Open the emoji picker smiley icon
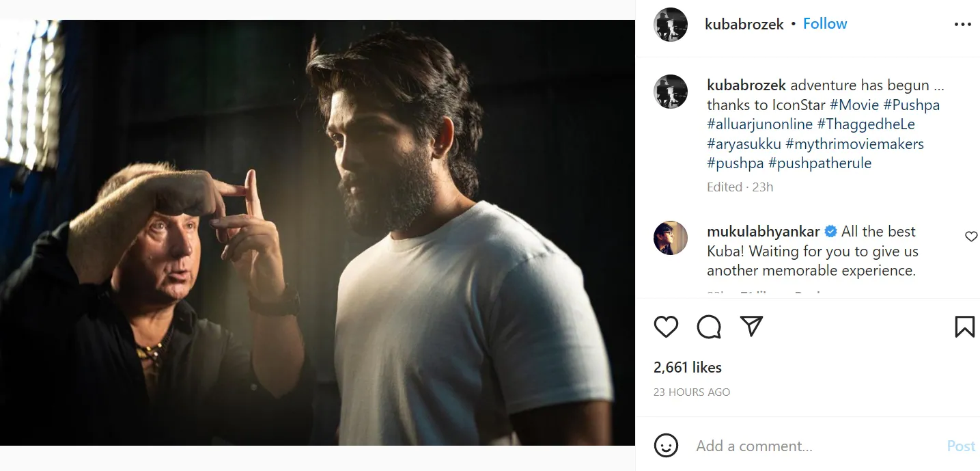Viewport: 980px width, 471px height. click(x=666, y=446)
